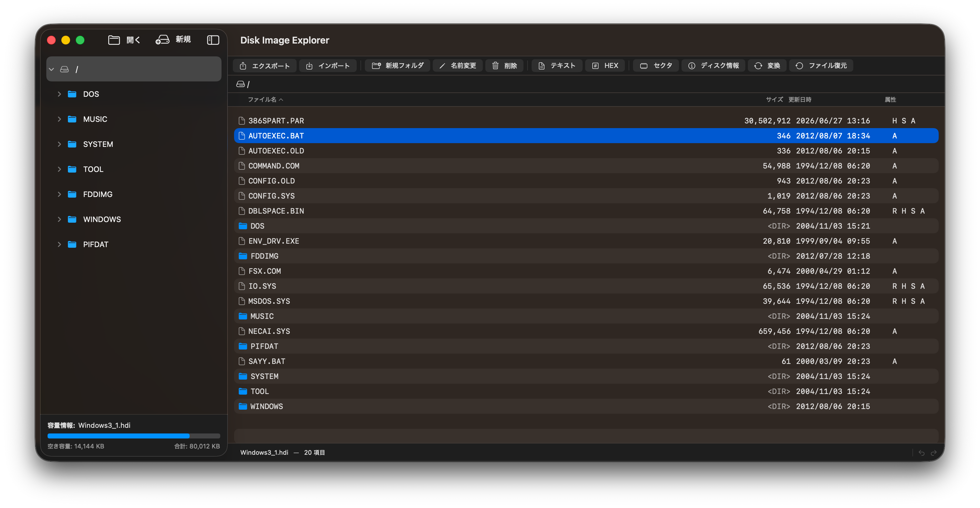Screen dimensions: 980x508
Task: Select the PIFDAT folder in sidebar tree
Action: 134,245
